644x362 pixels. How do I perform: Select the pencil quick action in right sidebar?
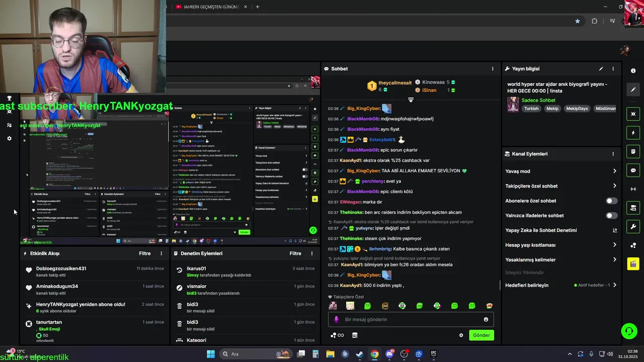pyautogui.click(x=633, y=89)
